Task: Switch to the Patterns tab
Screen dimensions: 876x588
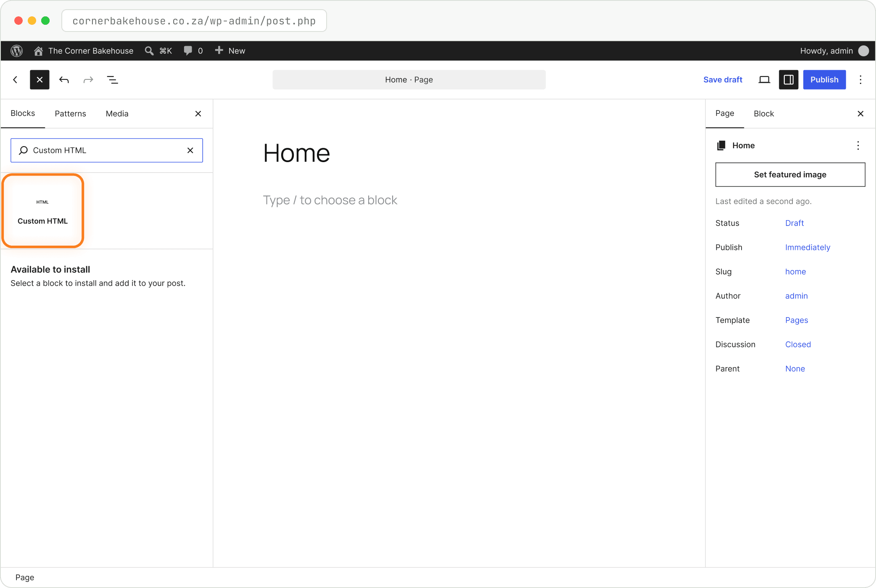Action: (70, 114)
